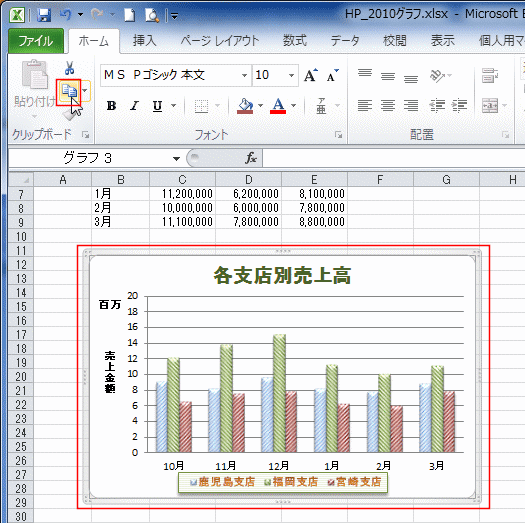
Task: Select row 10 header
Action: point(21,236)
